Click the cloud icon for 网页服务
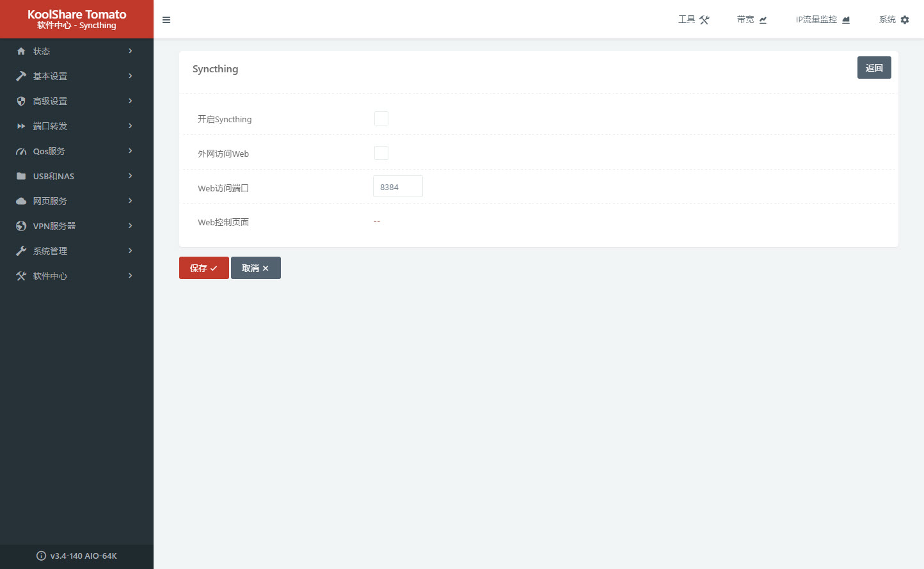This screenshot has height=569, width=924. pyautogui.click(x=21, y=201)
